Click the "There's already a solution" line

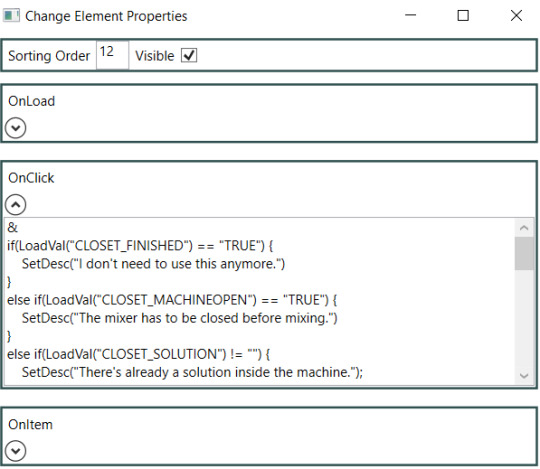192,373
